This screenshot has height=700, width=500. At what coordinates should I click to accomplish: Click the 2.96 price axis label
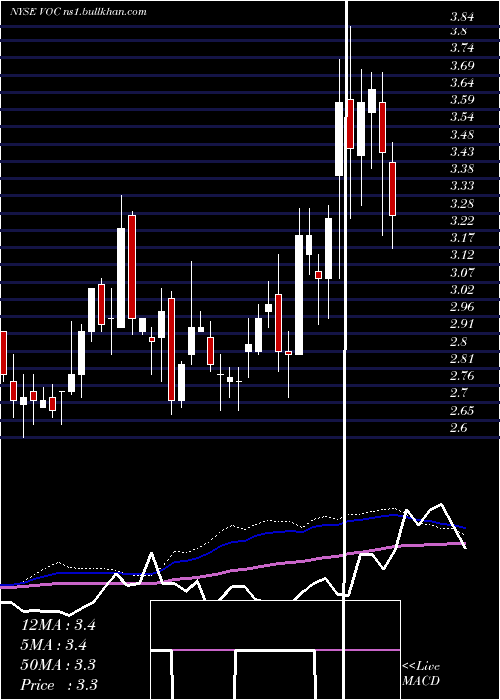[462, 307]
